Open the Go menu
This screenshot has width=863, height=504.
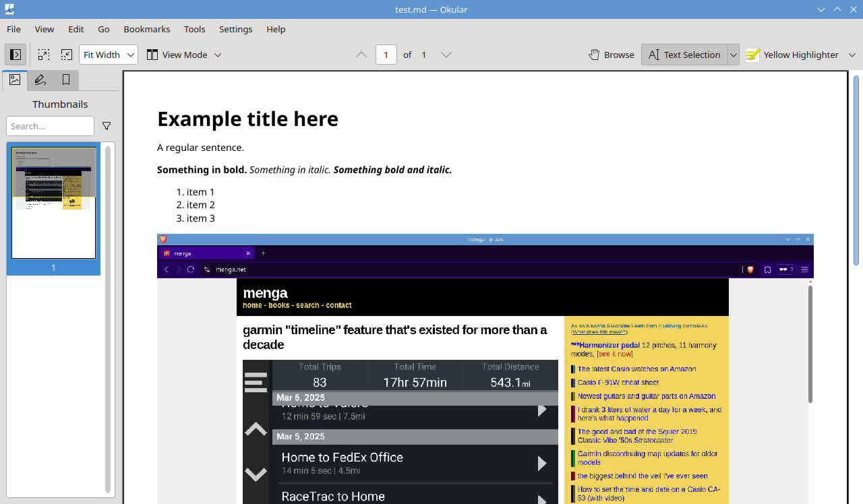(x=104, y=29)
